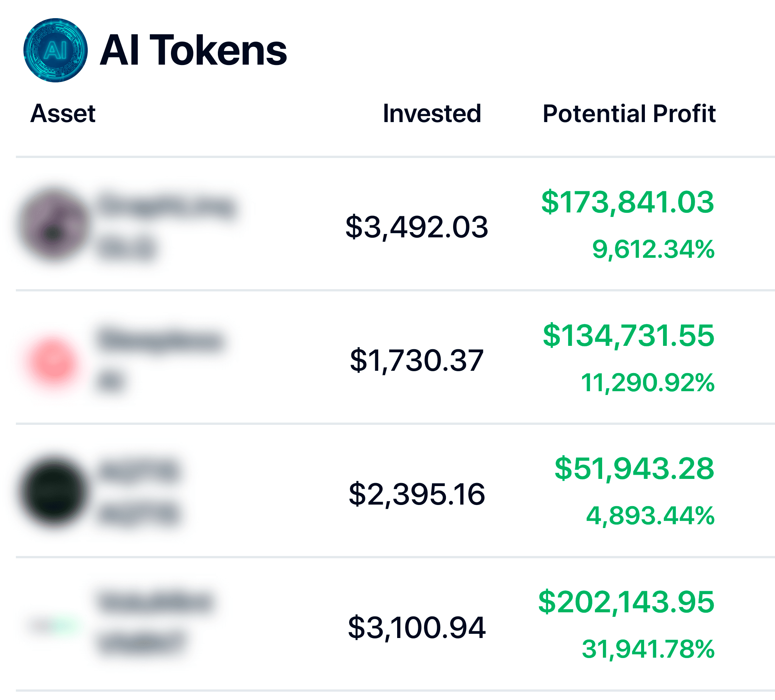Click the blurred pink asset icon
This screenshot has height=700, width=775.
(53, 361)
